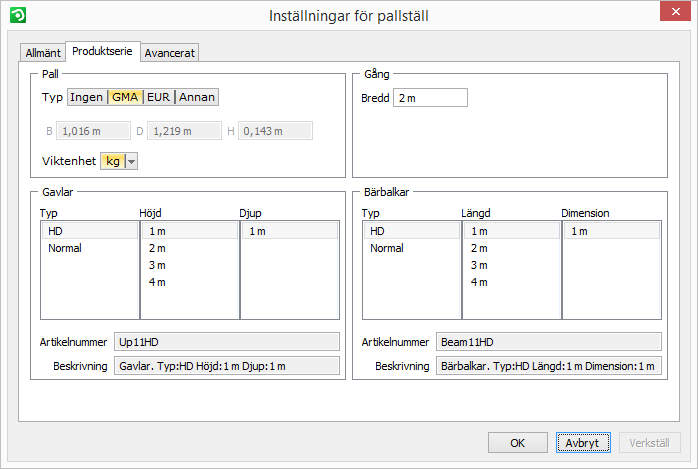This screenshot has width=698, height=469.
Task: Select pallet type Ingen
Action: [x=86, y=97]
